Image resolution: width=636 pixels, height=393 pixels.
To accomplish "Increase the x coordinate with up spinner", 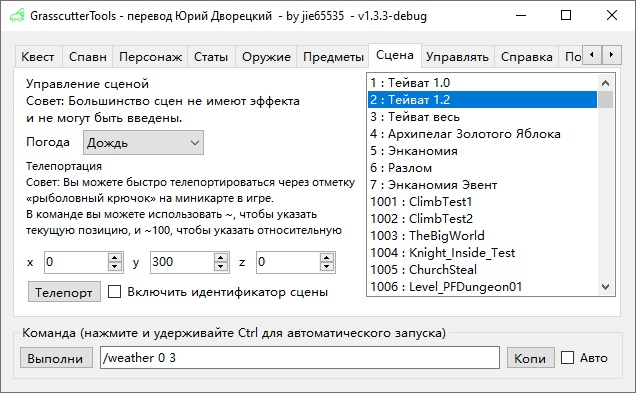I will pos(115,258).
